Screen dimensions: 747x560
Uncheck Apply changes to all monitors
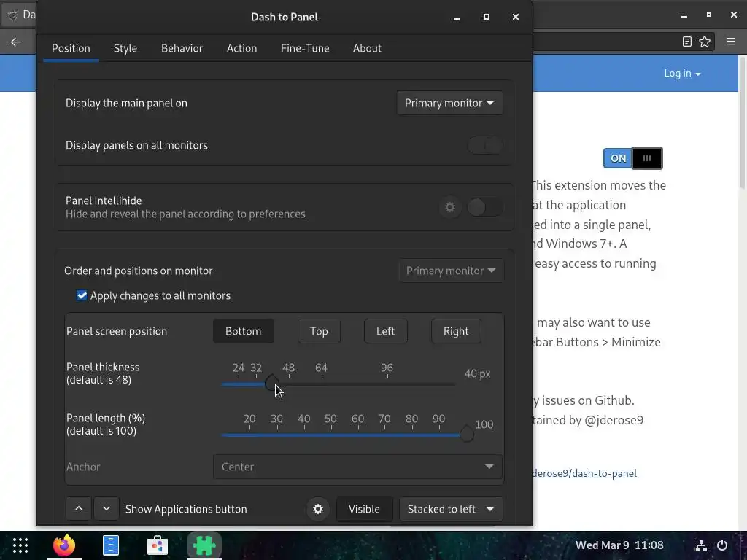82,296
